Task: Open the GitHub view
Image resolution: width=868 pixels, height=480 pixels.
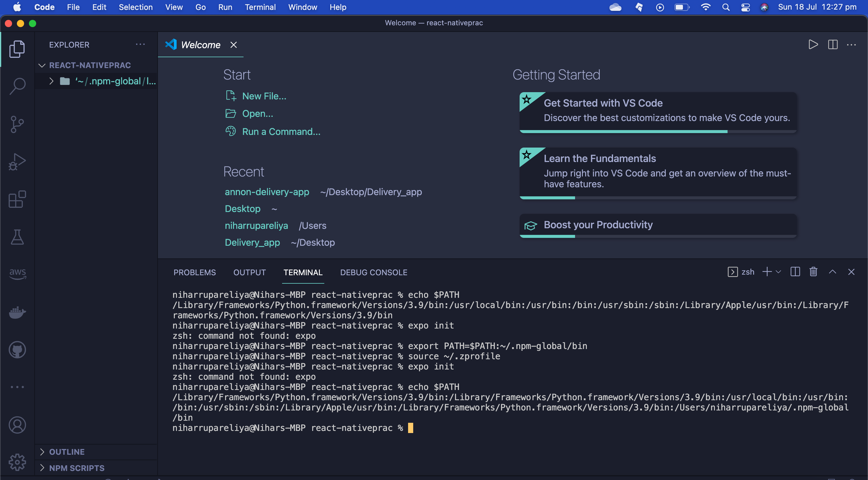Action: click(x=17, y=350)
